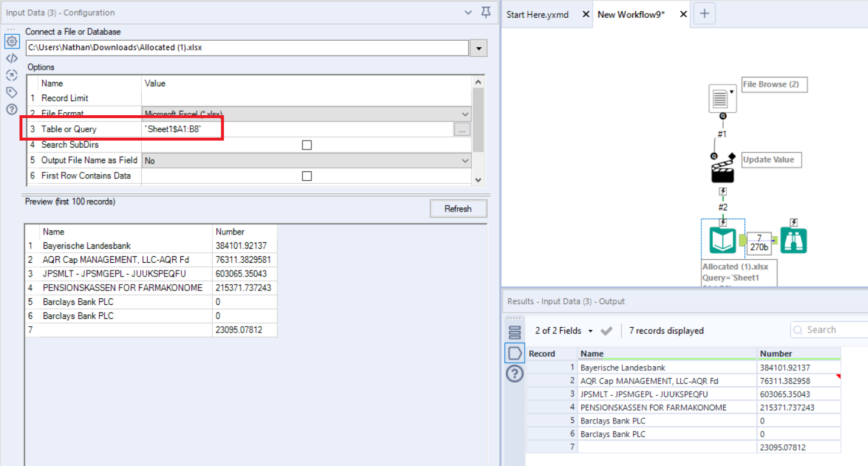Open the file path dropdown arrow

click(477, 47)
